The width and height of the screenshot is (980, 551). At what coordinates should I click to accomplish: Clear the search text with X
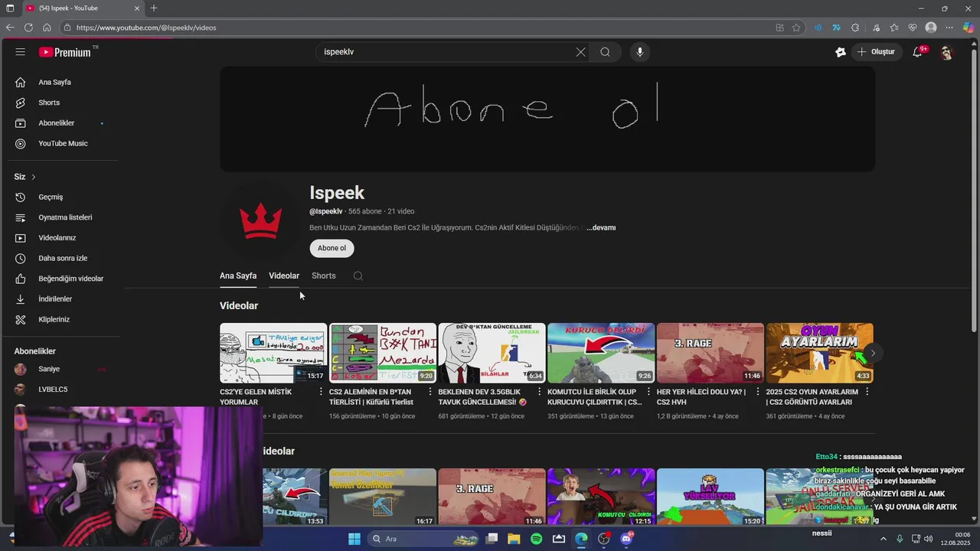click(x=580, y=52)
